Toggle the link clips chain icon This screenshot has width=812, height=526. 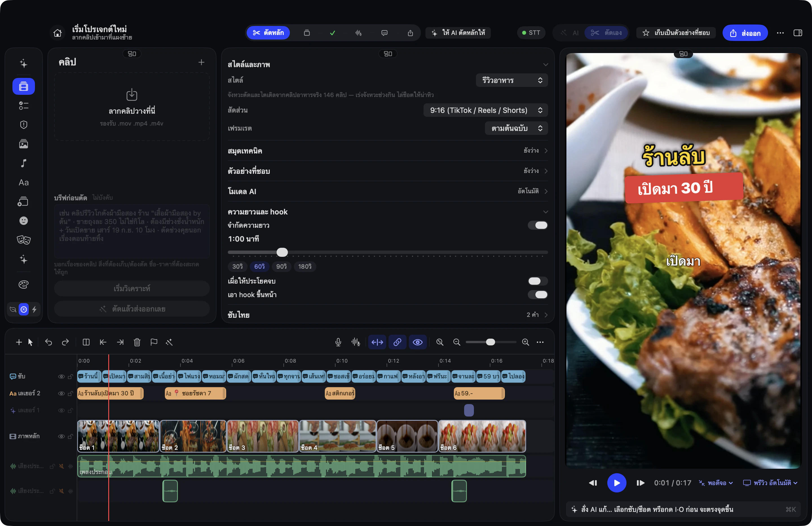coord(398,342)
